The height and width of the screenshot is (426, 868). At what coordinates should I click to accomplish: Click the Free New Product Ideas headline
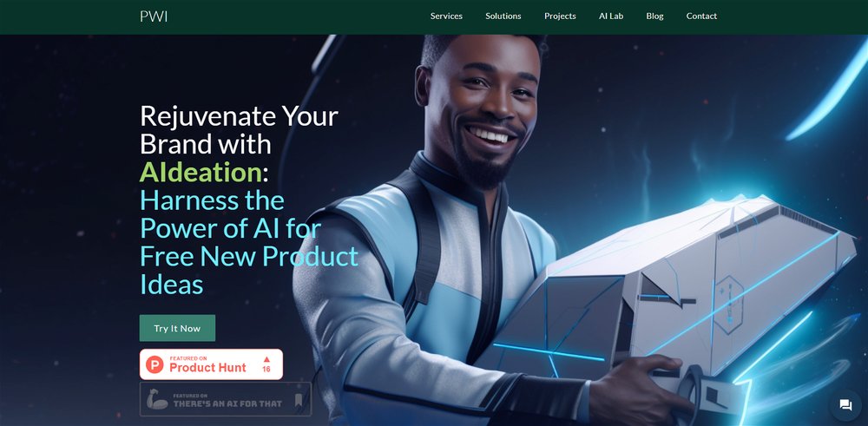click(x=248, y=271)
